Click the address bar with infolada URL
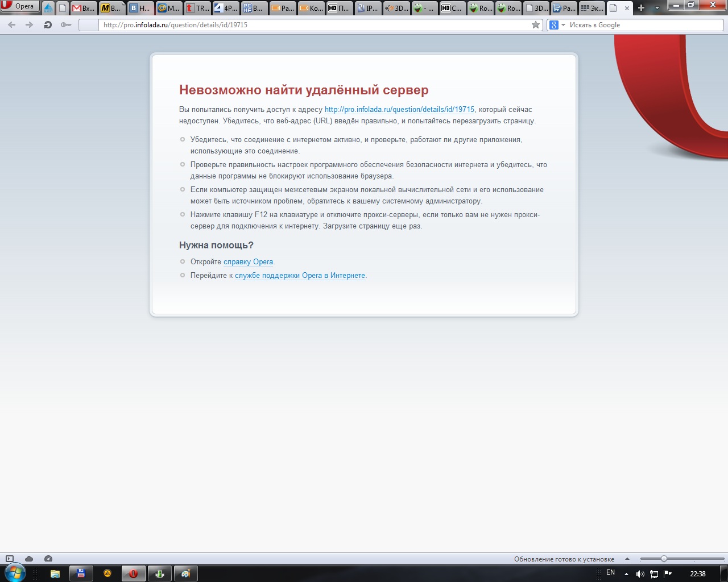Screen dimensions: 728x582 (316, 25)
